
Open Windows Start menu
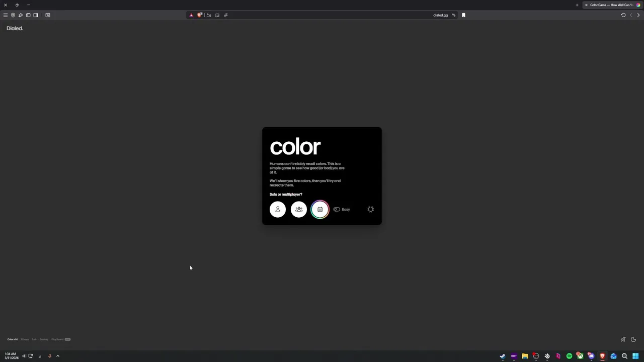(x=635, y=356)
